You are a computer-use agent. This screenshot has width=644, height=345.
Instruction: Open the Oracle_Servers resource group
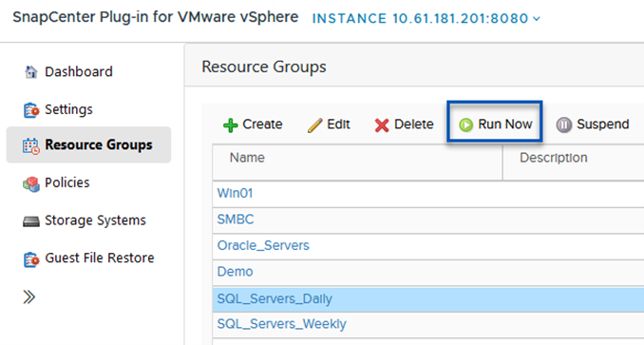coord(263,245)
